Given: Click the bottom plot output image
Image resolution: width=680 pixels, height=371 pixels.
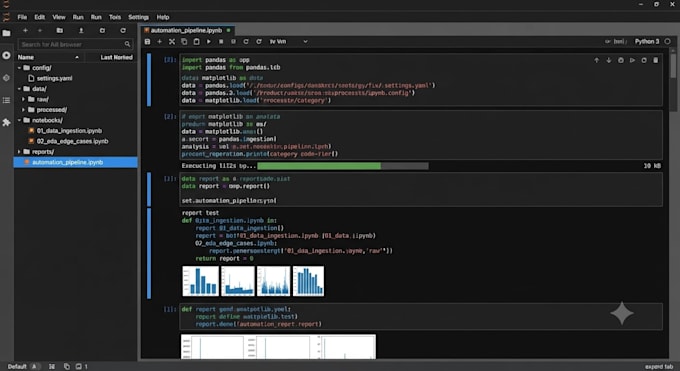Looking at the screenshot, I should tap(278, 346).
